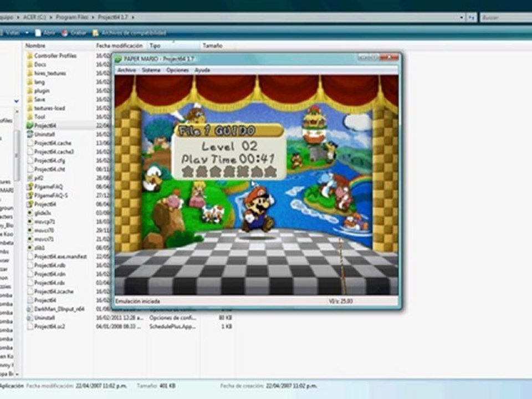Image resolution: width=532 pixels, height=399 pixels.
Task: Expand the arrow after Program Files in breadcrumb
Action: (93, 17)
